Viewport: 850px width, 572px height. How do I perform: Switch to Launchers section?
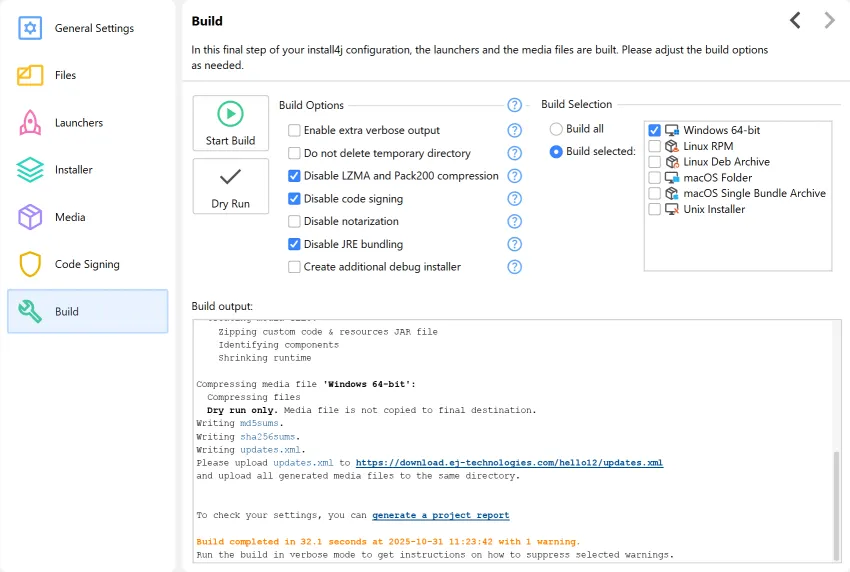click(x=87, y=123)
